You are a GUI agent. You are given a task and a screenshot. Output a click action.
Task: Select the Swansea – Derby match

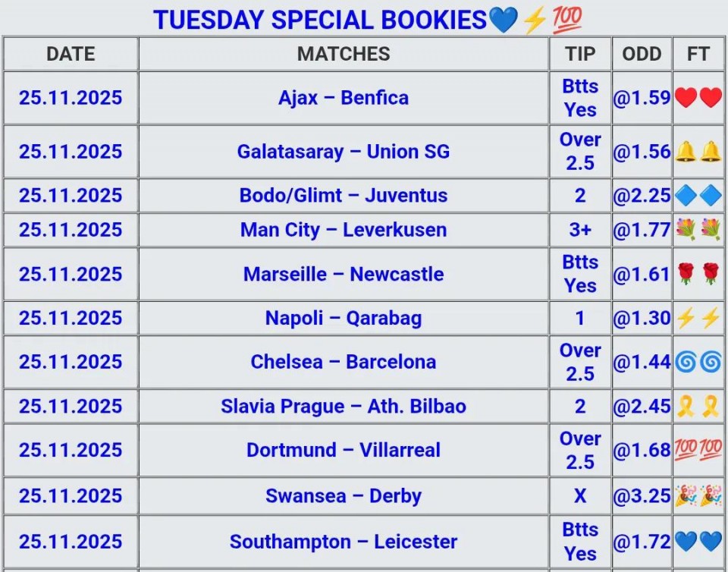pos(344,496)
